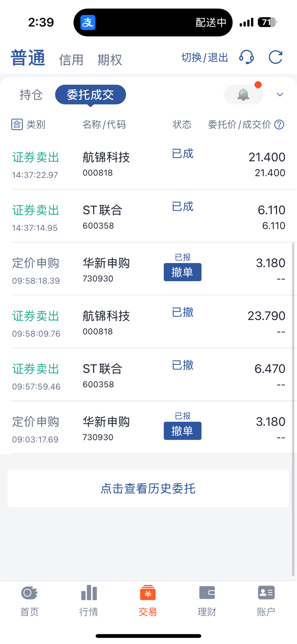
Task: Open the 理财 wallet icon
Action: click(207, 593)
